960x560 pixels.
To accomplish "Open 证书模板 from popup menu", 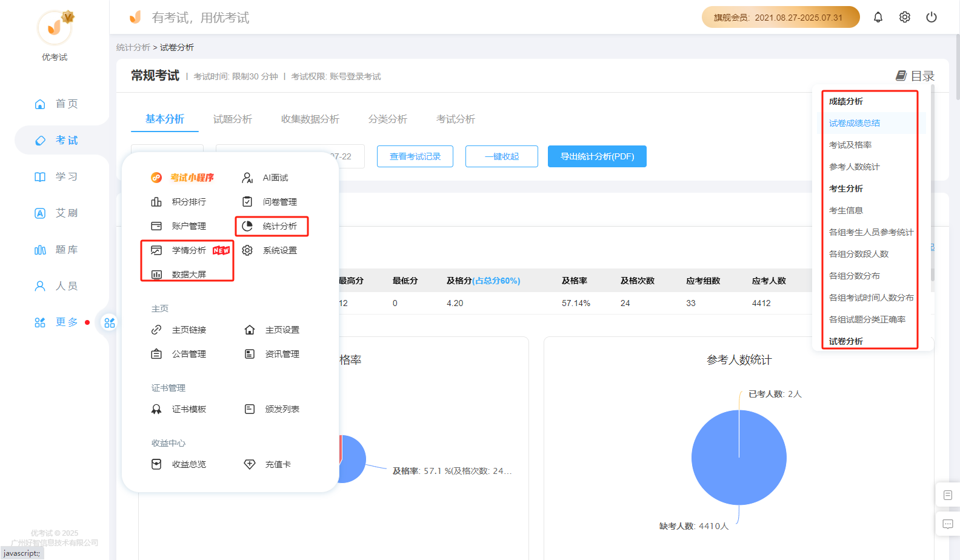I will [x=179, y=409].
